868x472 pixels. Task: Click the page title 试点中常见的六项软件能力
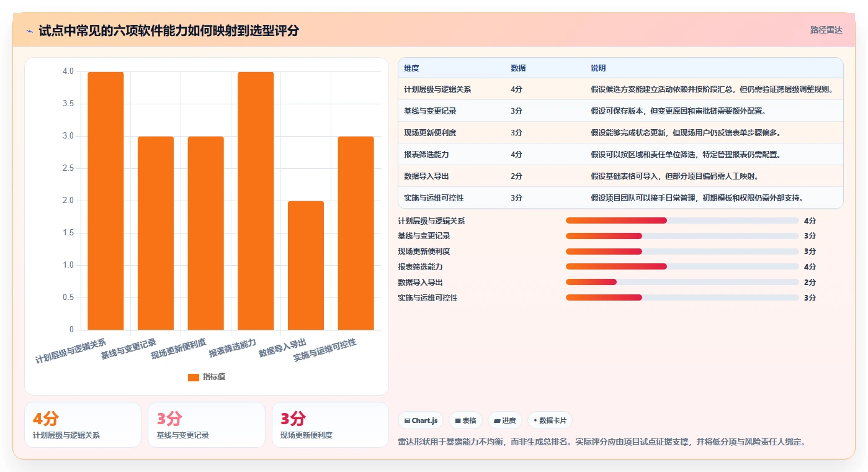(x=169, y=30)
